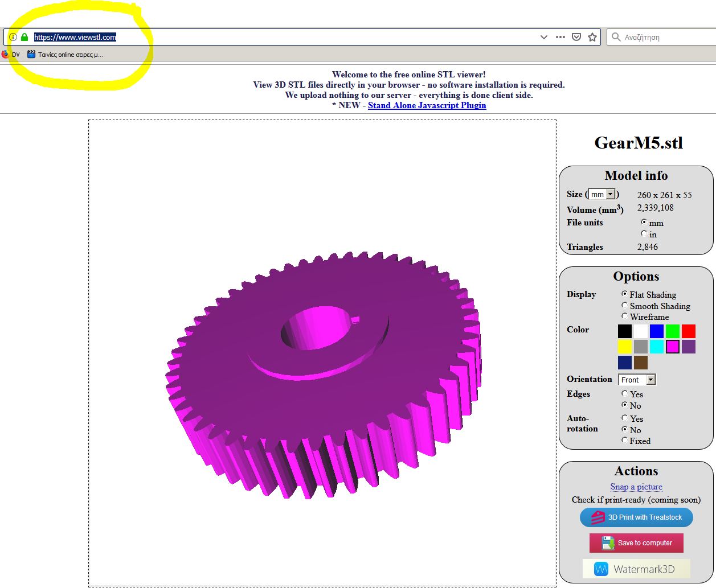
Task: Click the Save to computer button
Action: click(636, 542)
